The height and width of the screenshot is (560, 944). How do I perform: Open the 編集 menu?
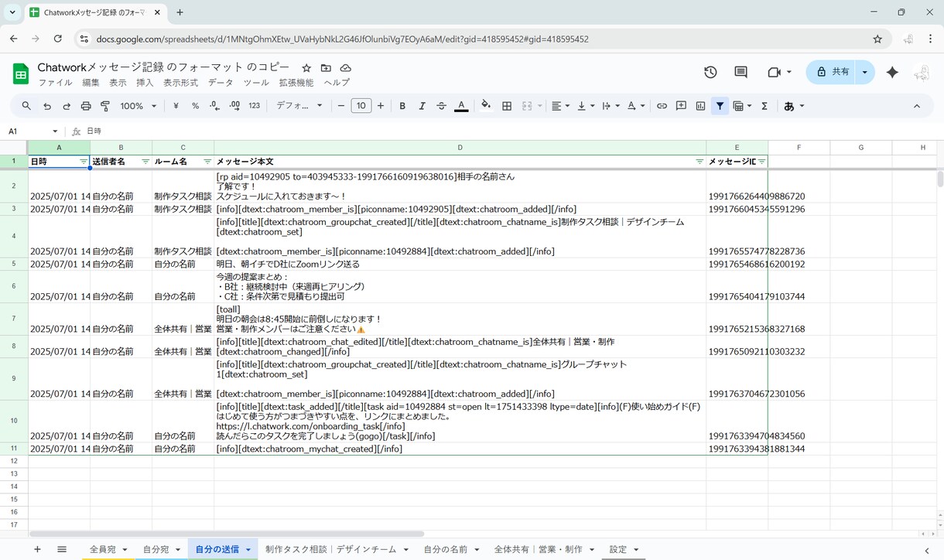click(91, 83)
